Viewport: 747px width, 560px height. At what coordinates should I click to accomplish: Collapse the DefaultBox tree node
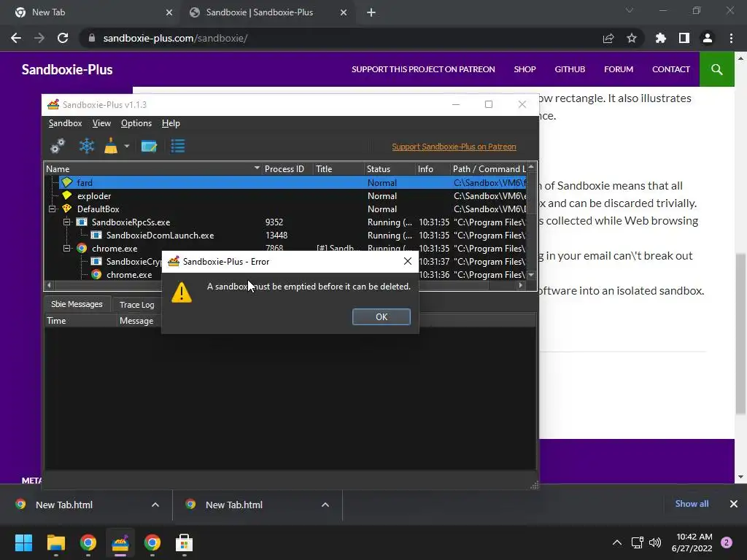click(x=53, y=209)
